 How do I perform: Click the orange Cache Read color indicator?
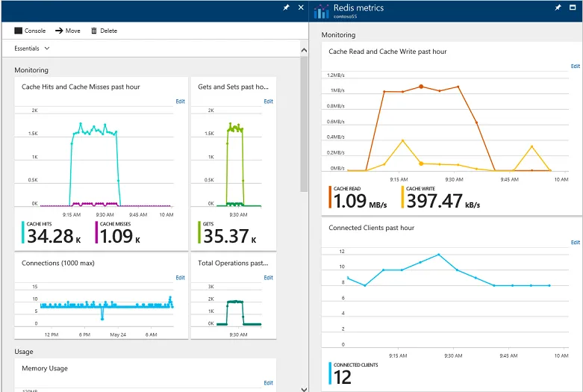pyautogui.click(x=330, y=196)
